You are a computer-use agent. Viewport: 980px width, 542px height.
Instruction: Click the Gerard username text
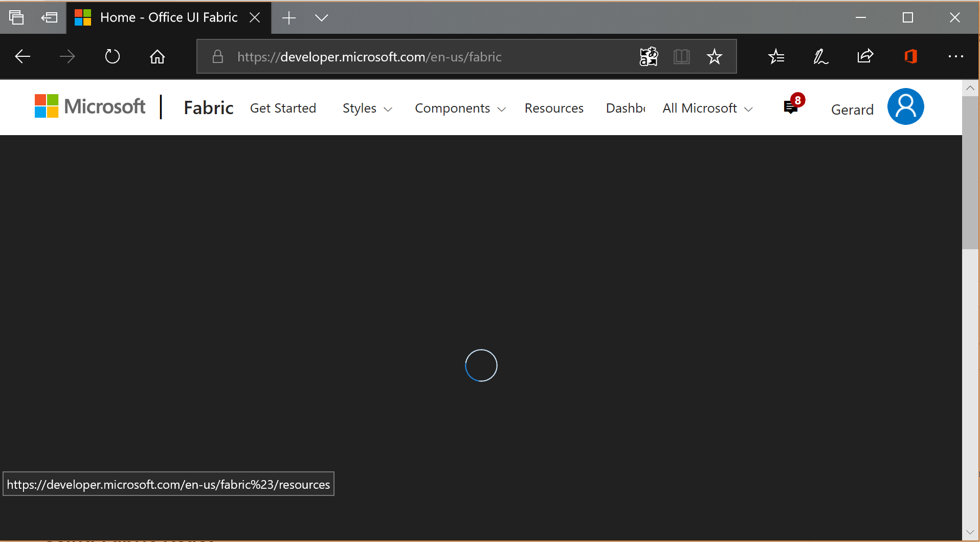pos(852,110)
